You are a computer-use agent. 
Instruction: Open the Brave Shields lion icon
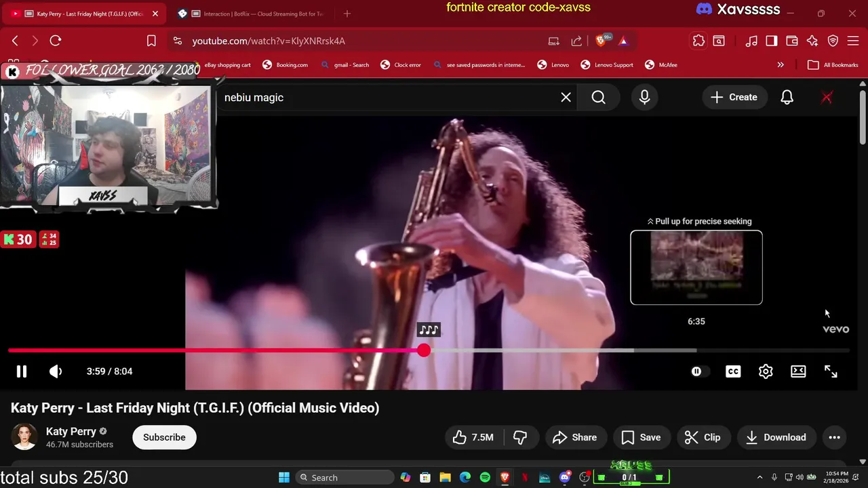(x=600, y=41)
